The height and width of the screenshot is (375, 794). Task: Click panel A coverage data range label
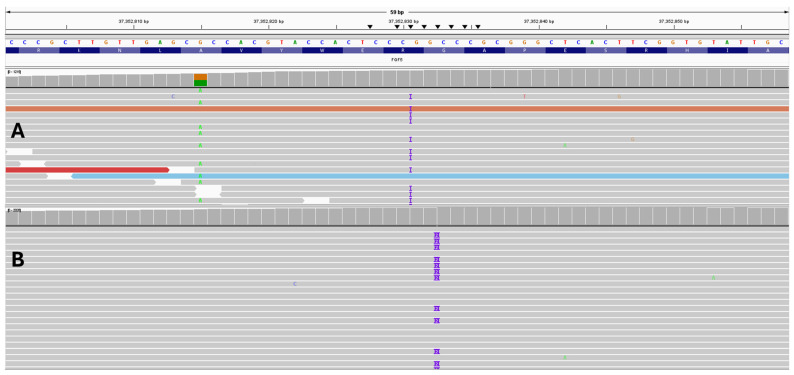point(14,72)
